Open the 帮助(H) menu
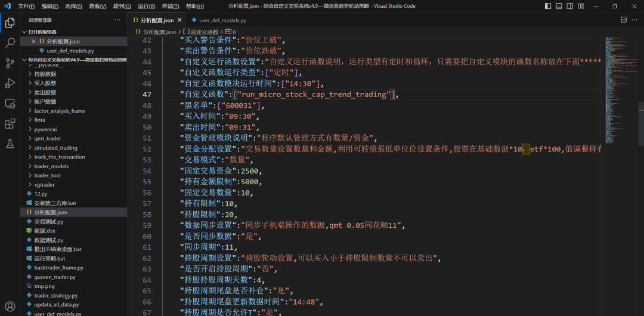 (x=194, y=6)
